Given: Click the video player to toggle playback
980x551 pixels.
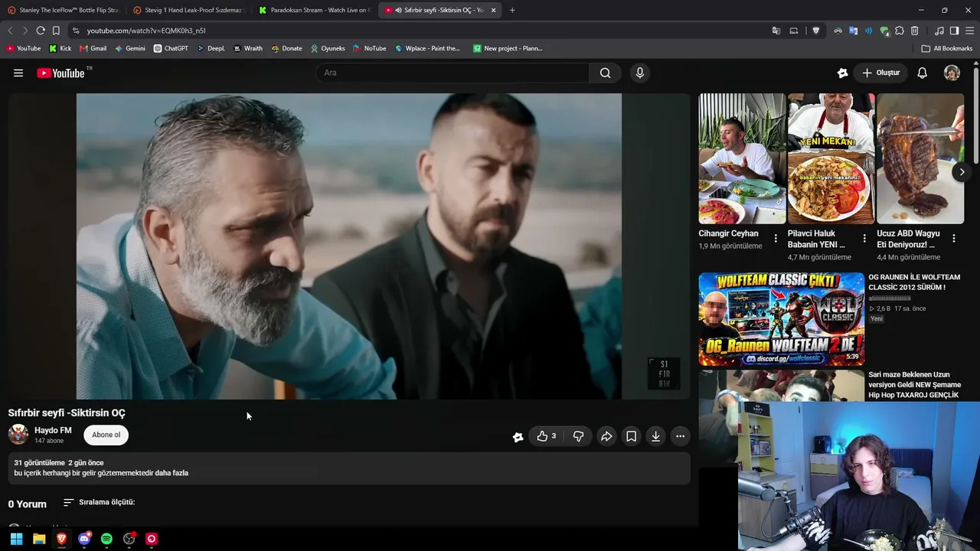Looking at the screenshot, I should (x=349, y=246).
